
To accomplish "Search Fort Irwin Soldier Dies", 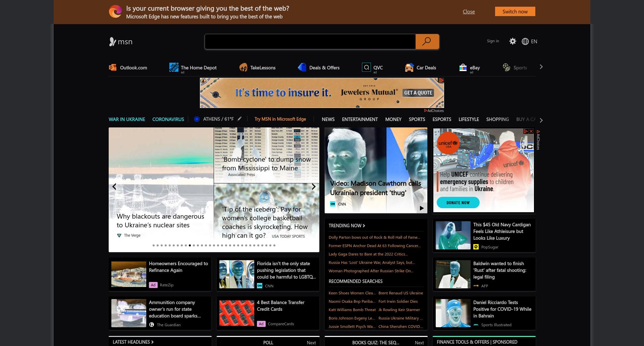I will coord(398,301).
